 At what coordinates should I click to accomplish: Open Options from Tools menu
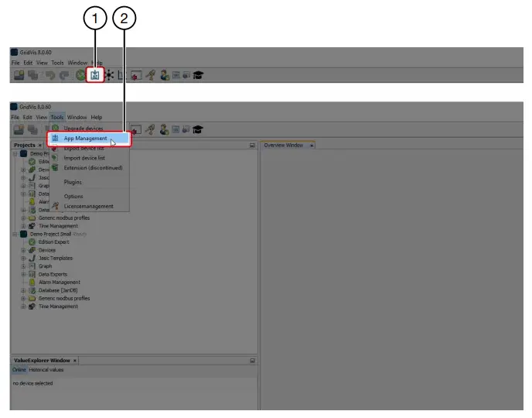click(89, 197)
